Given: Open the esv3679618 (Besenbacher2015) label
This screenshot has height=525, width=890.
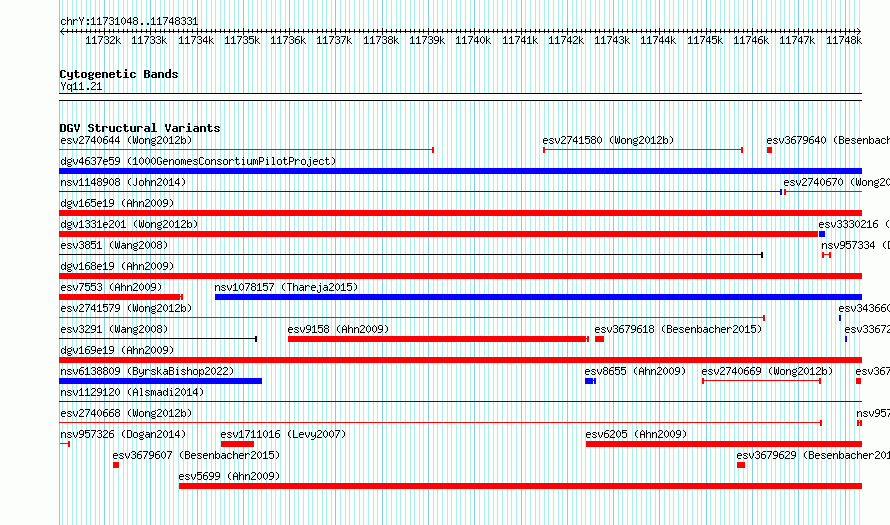Looking at the screenshot, I should tap(678, 329).
